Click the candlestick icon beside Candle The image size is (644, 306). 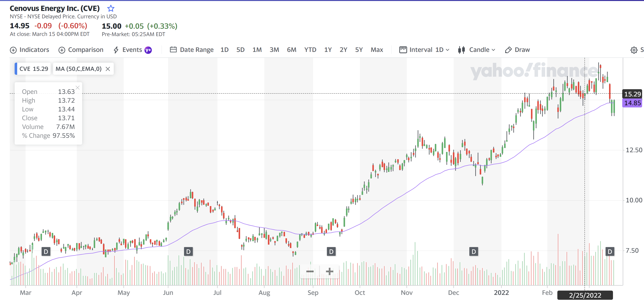tap(462, 50)
